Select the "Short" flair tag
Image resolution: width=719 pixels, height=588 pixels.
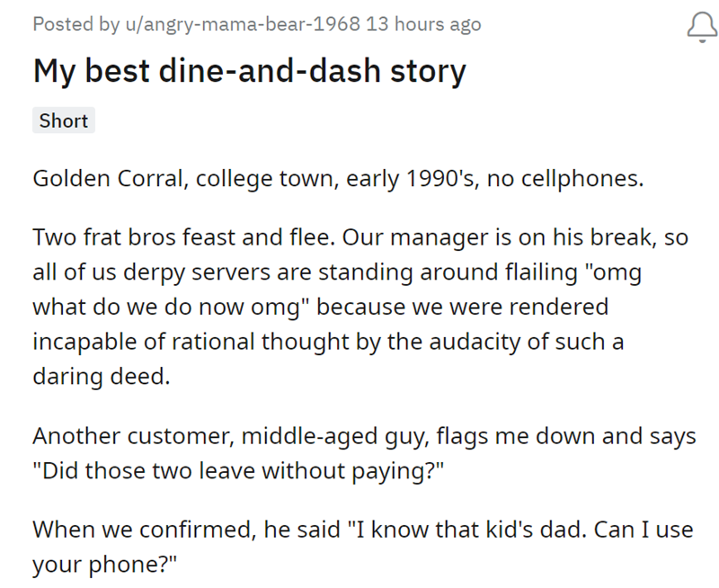pyautogui.click(x=63, y=120)
